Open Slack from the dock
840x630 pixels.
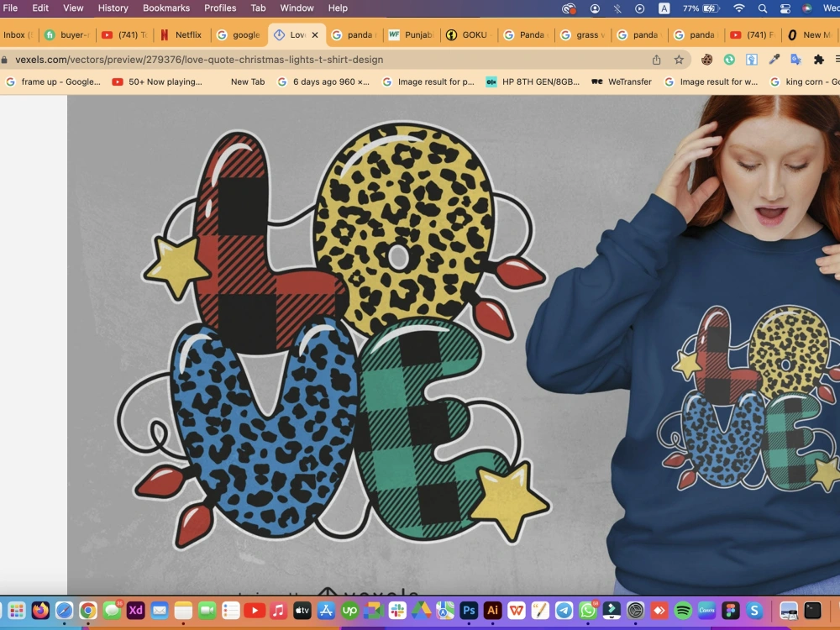point(397,610)
